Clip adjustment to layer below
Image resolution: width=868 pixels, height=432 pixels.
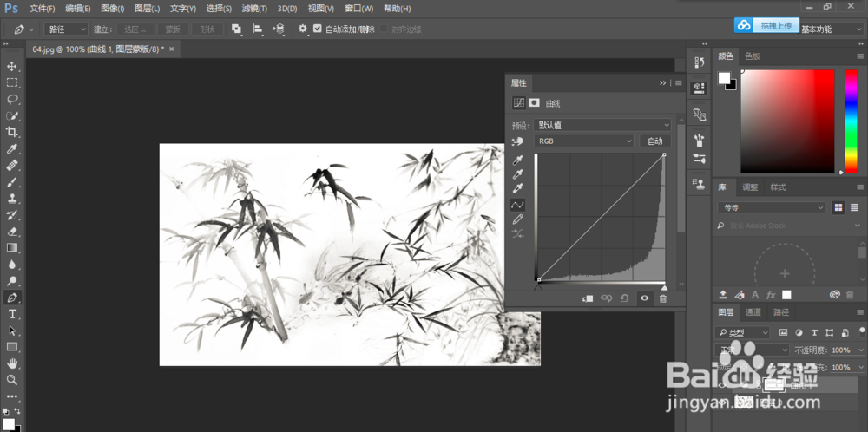(588, 298)
